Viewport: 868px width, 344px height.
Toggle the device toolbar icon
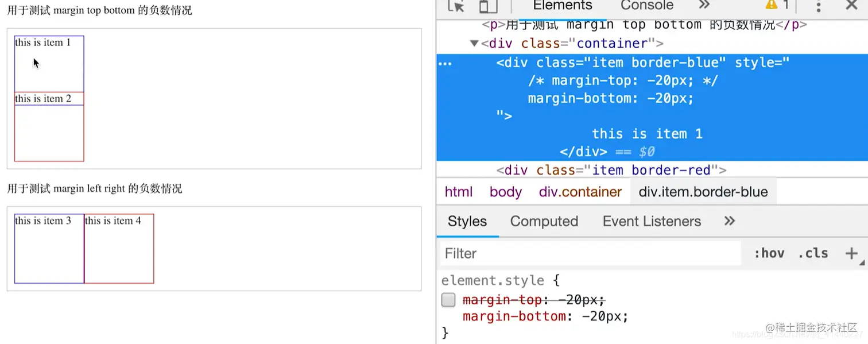(488, 6)
